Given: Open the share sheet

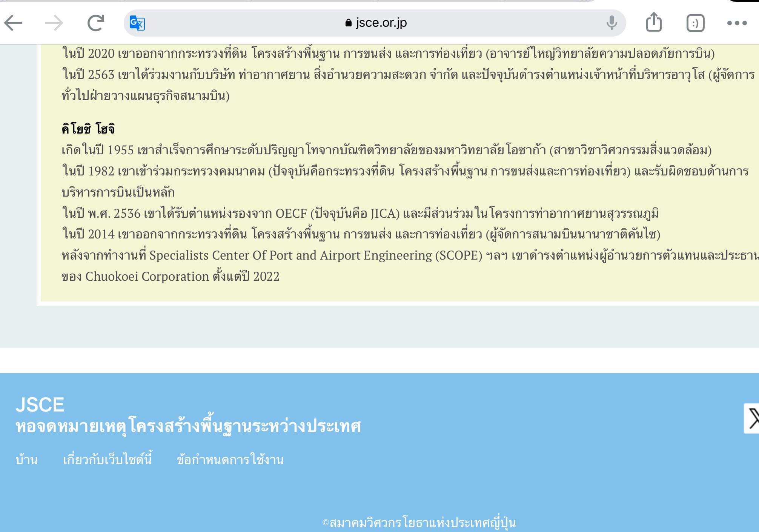Looking at the screenshot, I should [654, 22].
